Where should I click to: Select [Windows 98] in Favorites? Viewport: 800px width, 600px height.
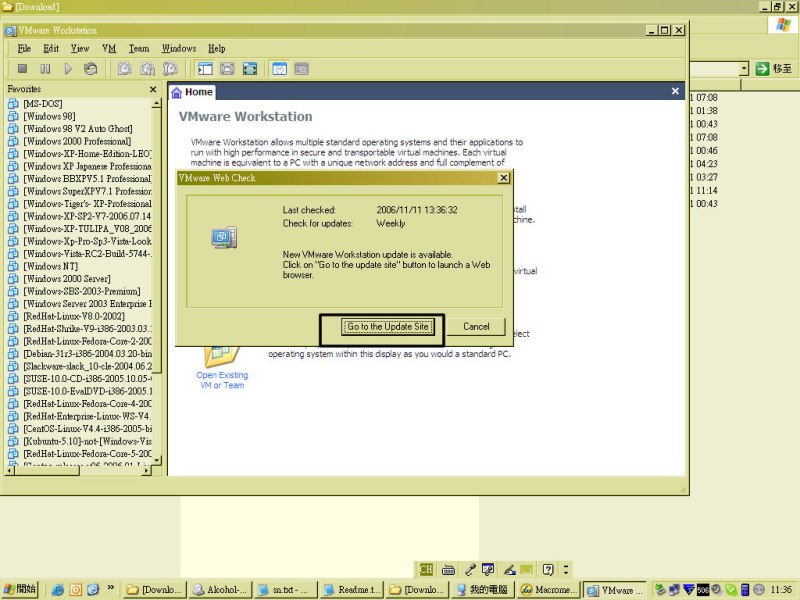pyautogui.click(x=49, y=116)
